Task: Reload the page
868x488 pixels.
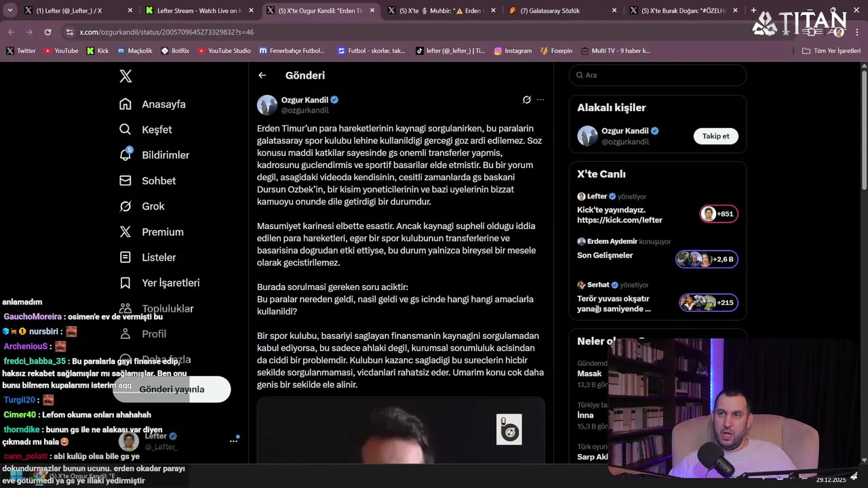Action: (47, 32)
